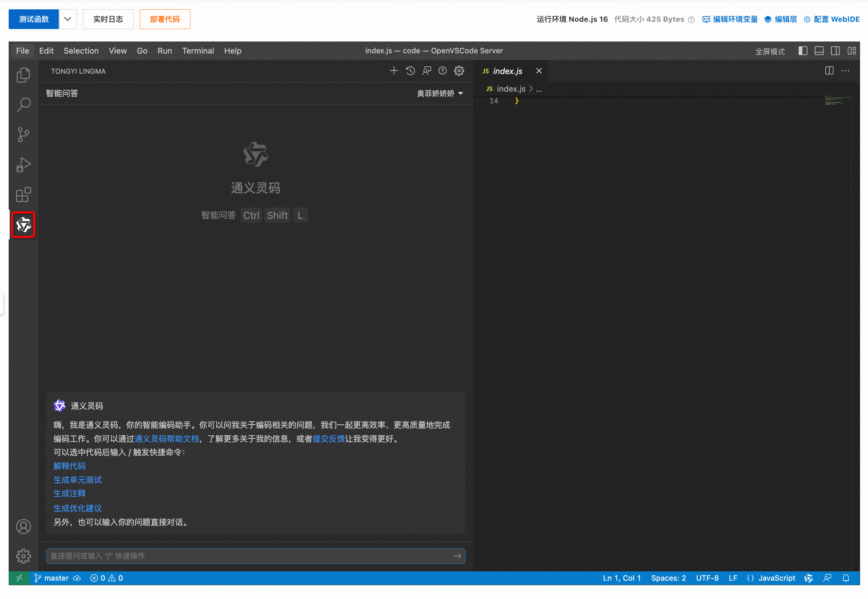Open the Extensions view icon

(23, 194)
